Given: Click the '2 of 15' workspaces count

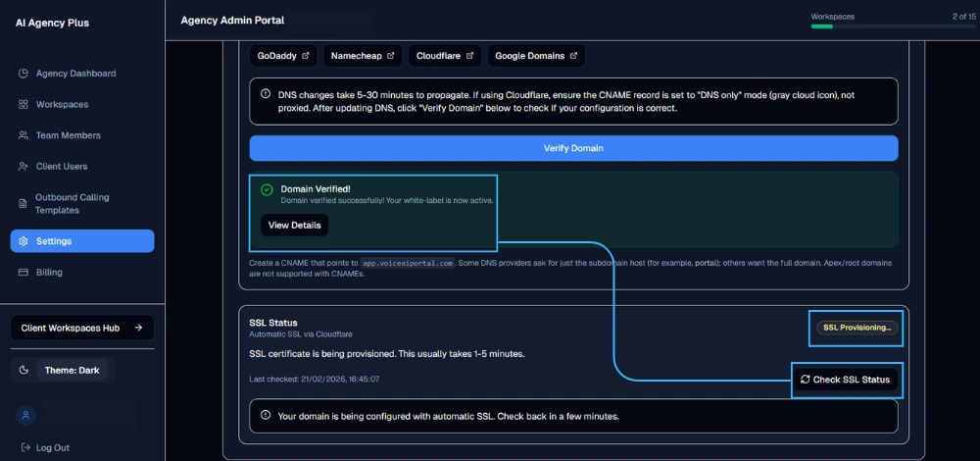Looking at the screenshot, I should coord(963,17).
